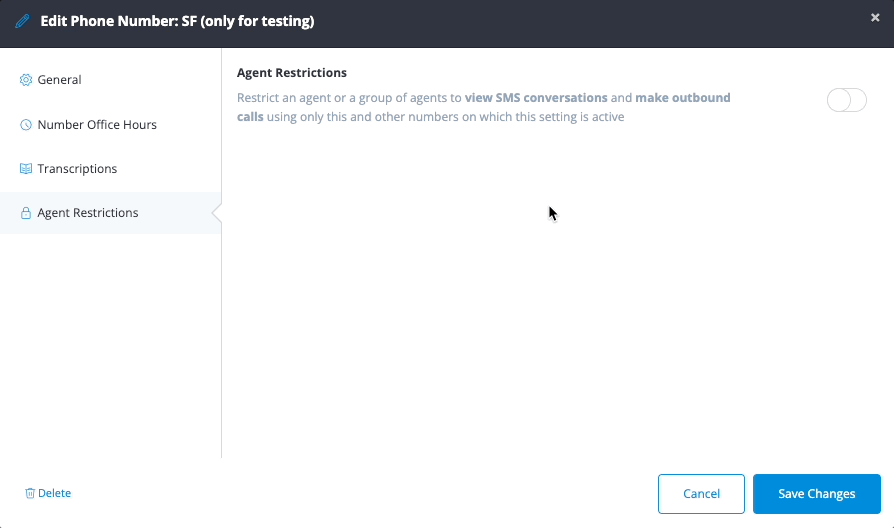894x528 pixels.
Task: Switch to Number Office Hours tab
Action: (x=96, y=125)
